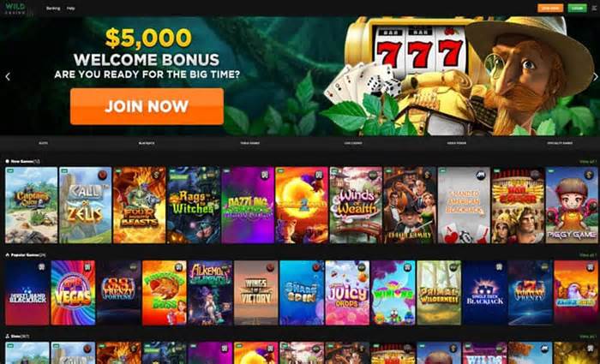
Task: Open View all link for New Games
Action: coord(588,162)
